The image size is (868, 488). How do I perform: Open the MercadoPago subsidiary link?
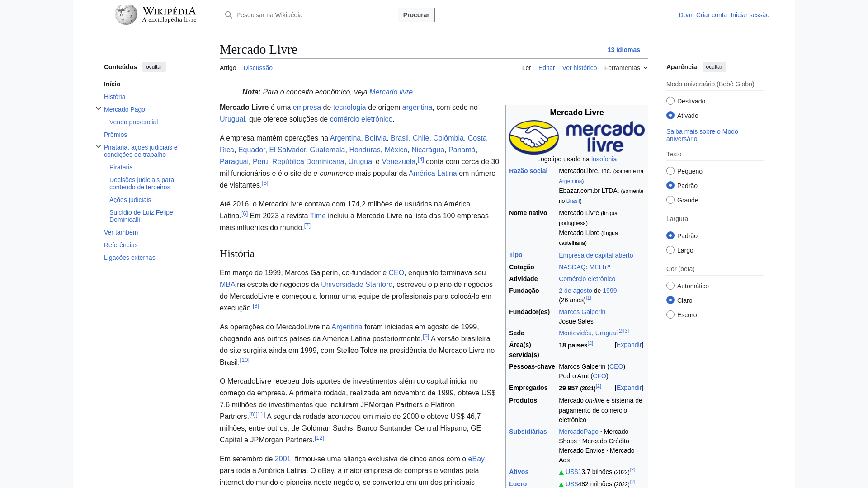pyautogui.click(x=579, y=432)
